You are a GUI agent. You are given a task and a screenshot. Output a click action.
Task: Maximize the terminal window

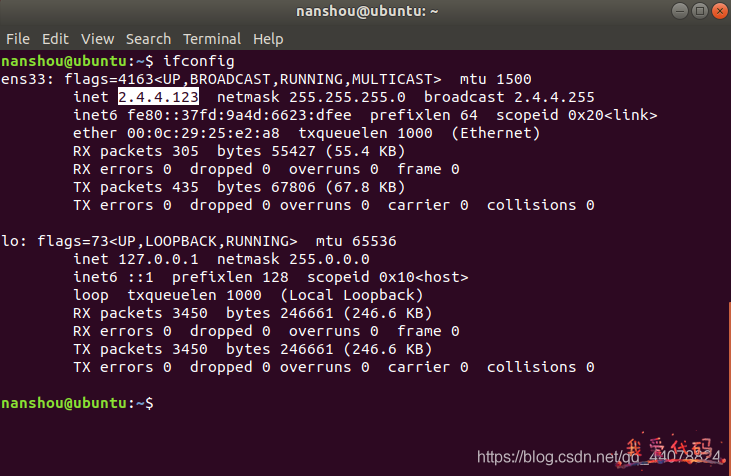700,11
